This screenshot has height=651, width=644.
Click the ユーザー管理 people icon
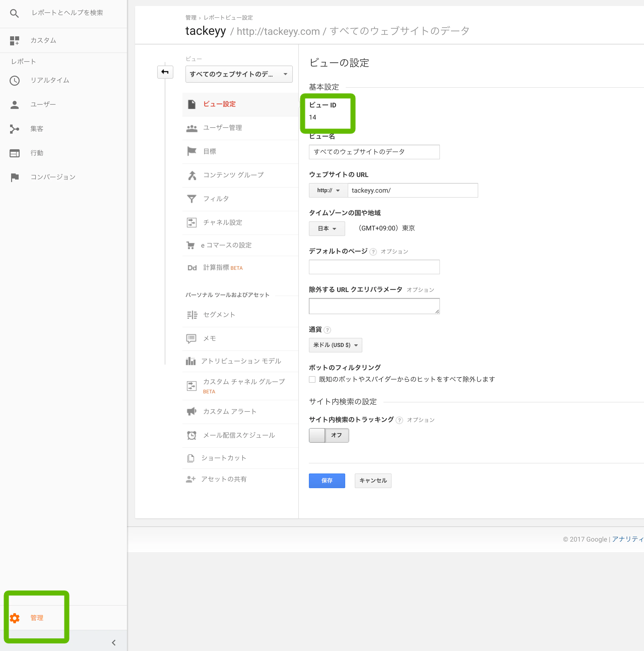[191, 128]
